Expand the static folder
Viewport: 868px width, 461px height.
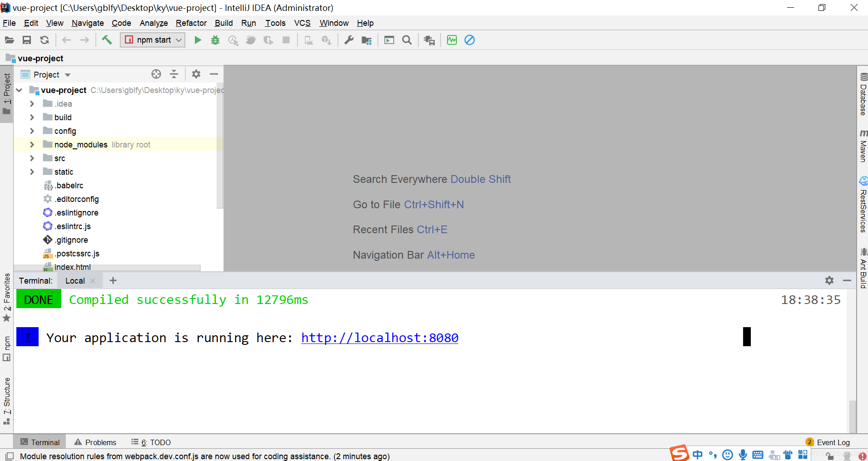point(32,172)
